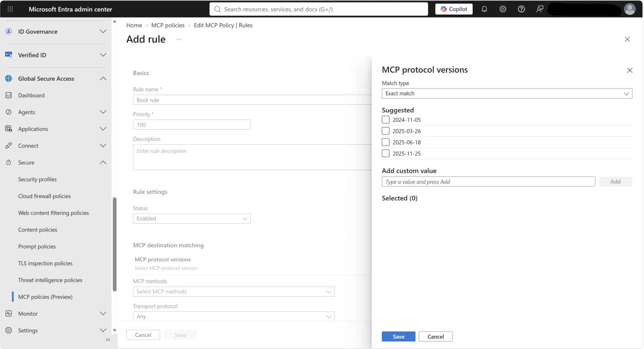Viewport: 644px width, 349px height.
Task: Focus the Add custom value field
Action: click(488, 182)
